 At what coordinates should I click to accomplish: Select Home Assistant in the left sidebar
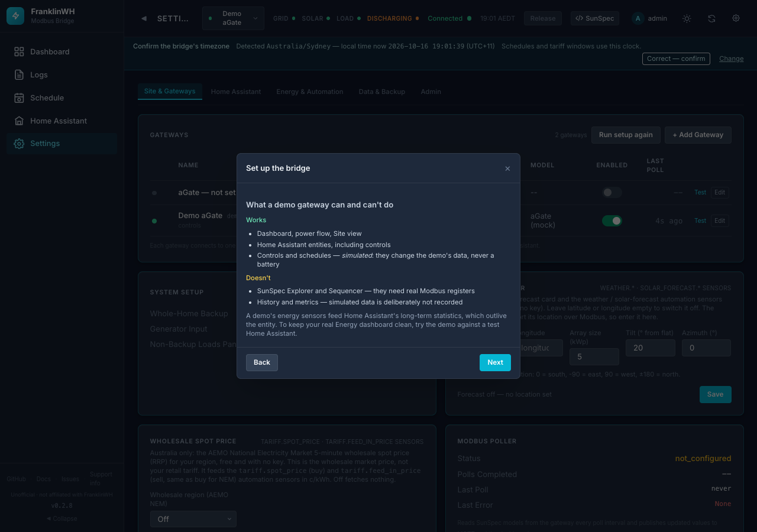point(62,121)
